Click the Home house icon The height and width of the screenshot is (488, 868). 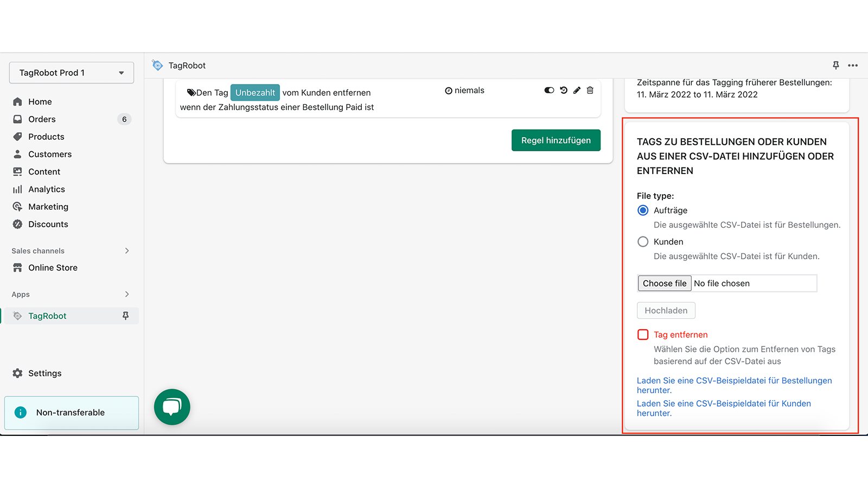[17, 101]
